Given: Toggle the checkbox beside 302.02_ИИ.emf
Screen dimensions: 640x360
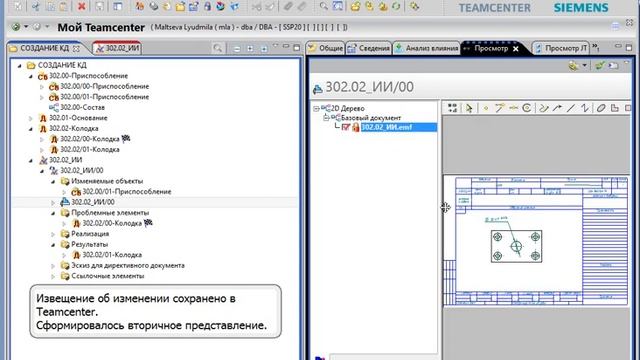Looking at the screenshot, I should pos(346,127).
